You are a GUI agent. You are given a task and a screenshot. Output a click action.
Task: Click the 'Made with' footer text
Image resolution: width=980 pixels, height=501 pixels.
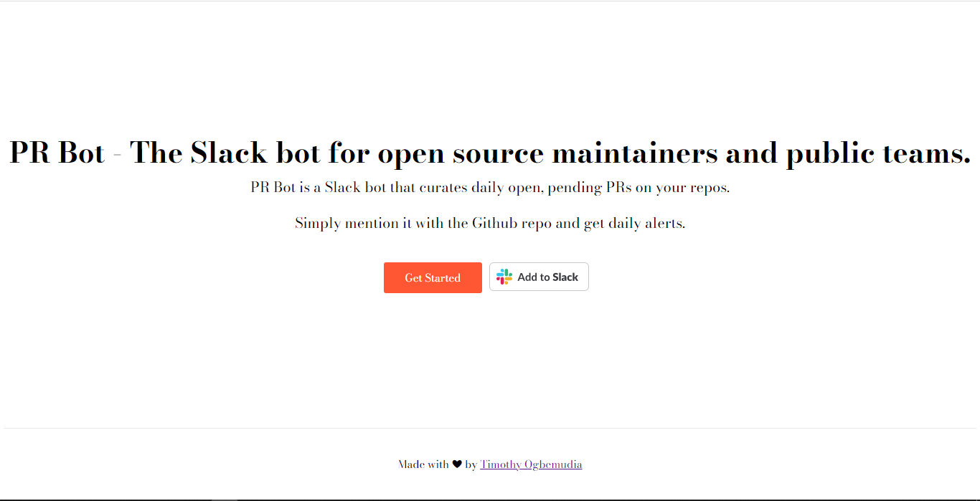click(423, 464)
